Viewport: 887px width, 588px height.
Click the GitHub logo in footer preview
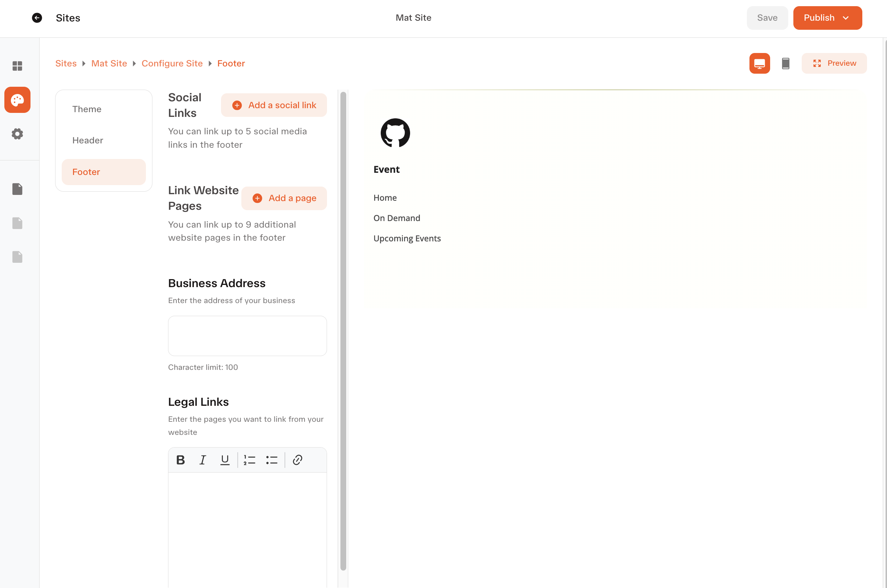pyautogui.click(x=395, y=133)
